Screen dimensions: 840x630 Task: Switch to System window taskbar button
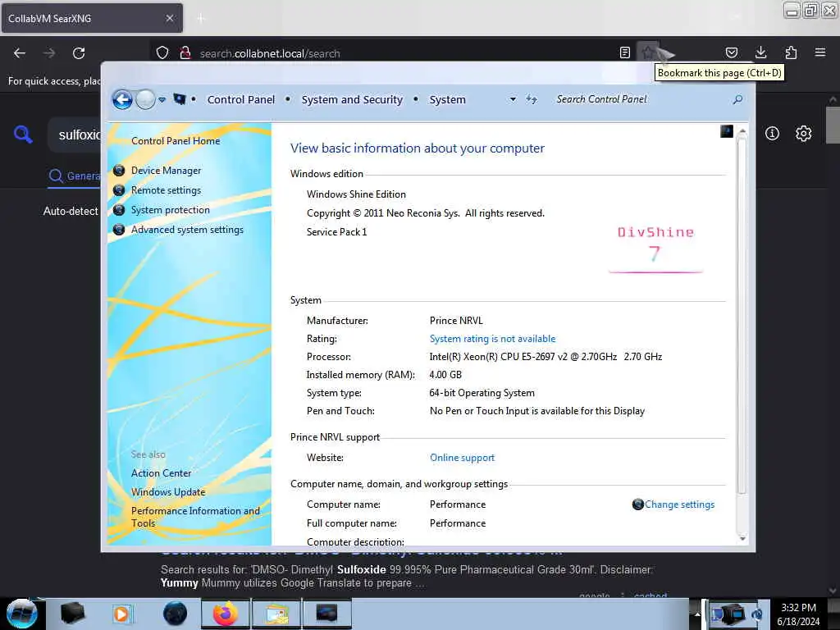(x=326, y=614)
